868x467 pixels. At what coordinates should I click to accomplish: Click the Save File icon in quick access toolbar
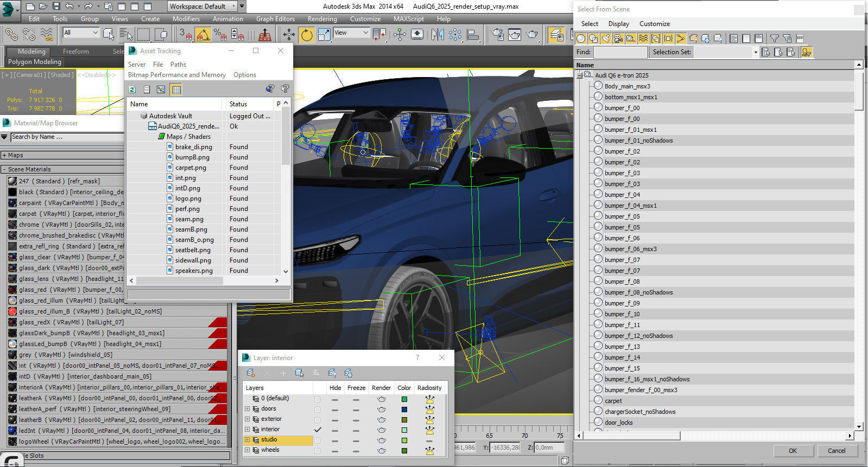pos(56,7)
